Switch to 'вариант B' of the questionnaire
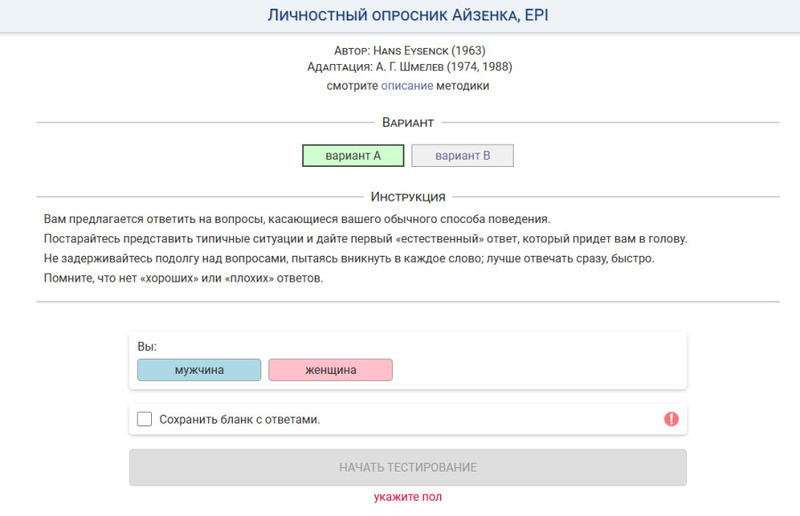The image size is (800, 516). pos(462,156)
